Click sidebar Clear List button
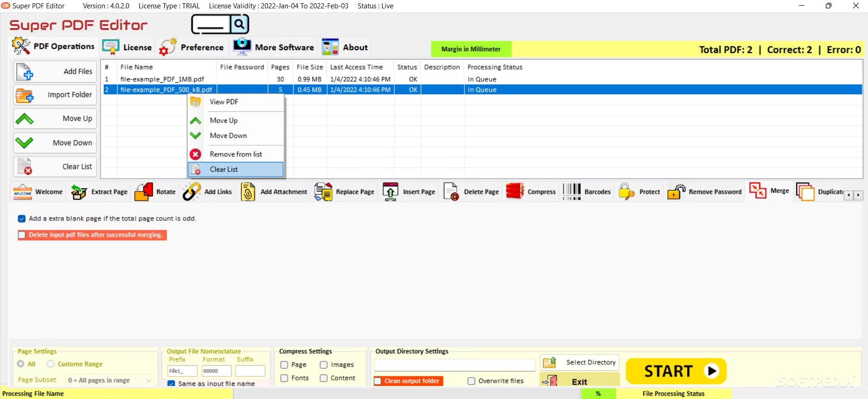 pyautogui.click(x=55, y=167)
